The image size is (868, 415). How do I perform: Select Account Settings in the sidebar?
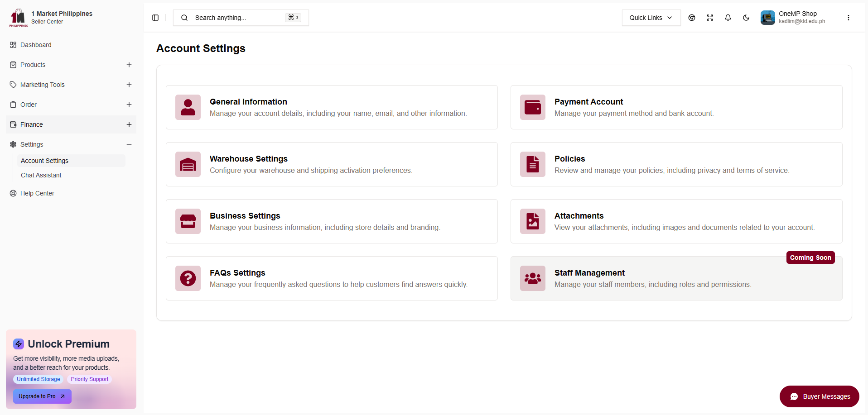coord(44,161)
